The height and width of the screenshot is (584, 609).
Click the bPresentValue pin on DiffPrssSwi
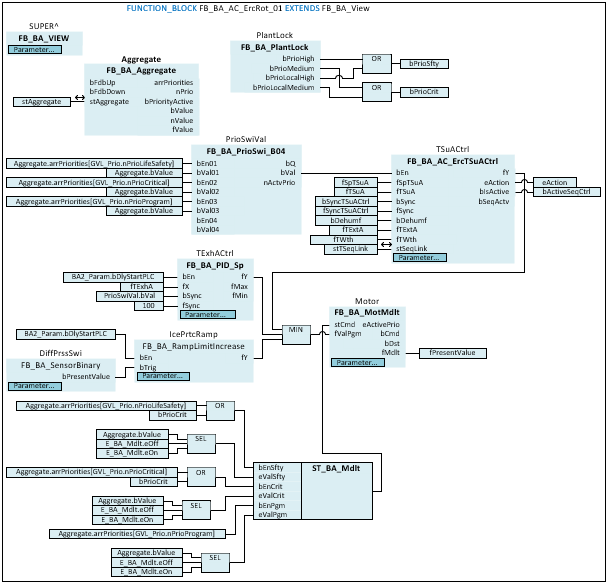(x=86, y=377)
